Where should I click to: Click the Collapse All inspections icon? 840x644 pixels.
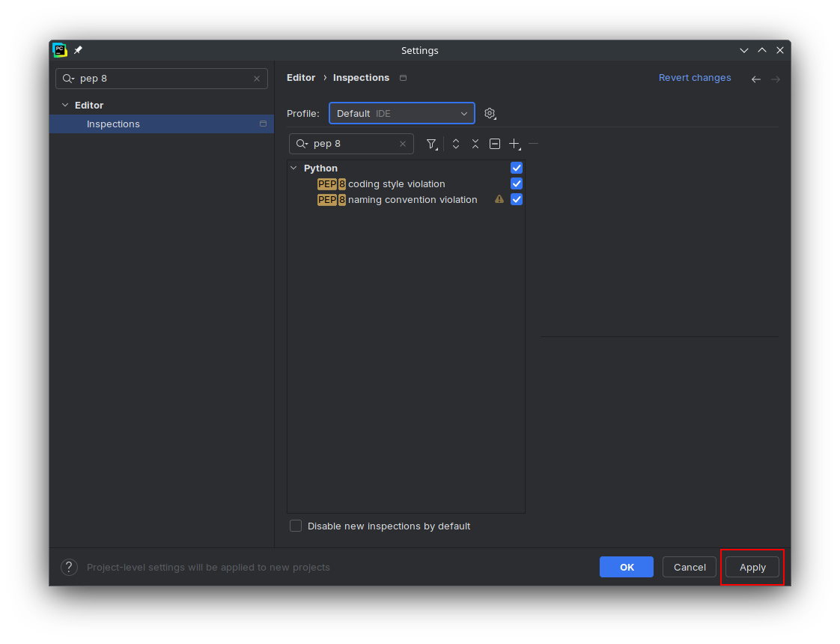coord(475,144)
